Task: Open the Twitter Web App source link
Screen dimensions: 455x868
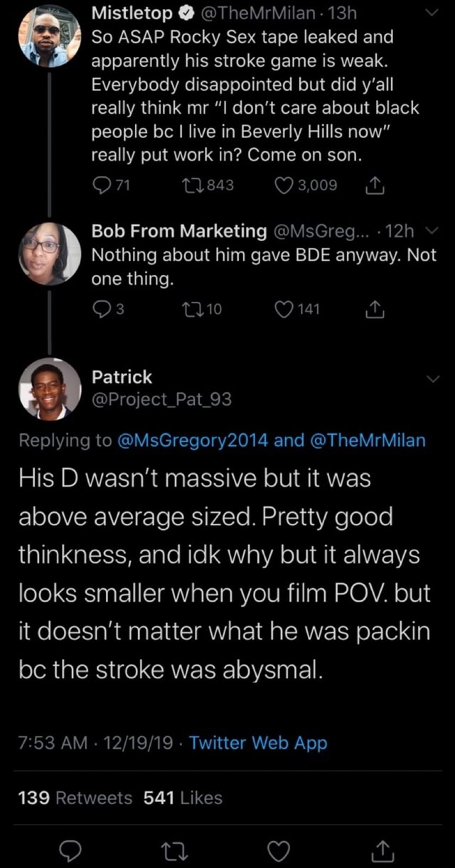Action: (x=258, y=743)
